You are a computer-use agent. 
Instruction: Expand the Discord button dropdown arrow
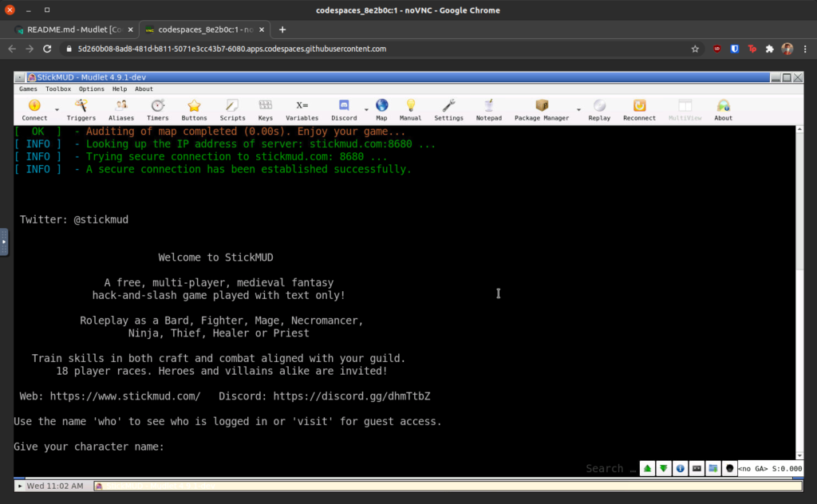[366, 110]
